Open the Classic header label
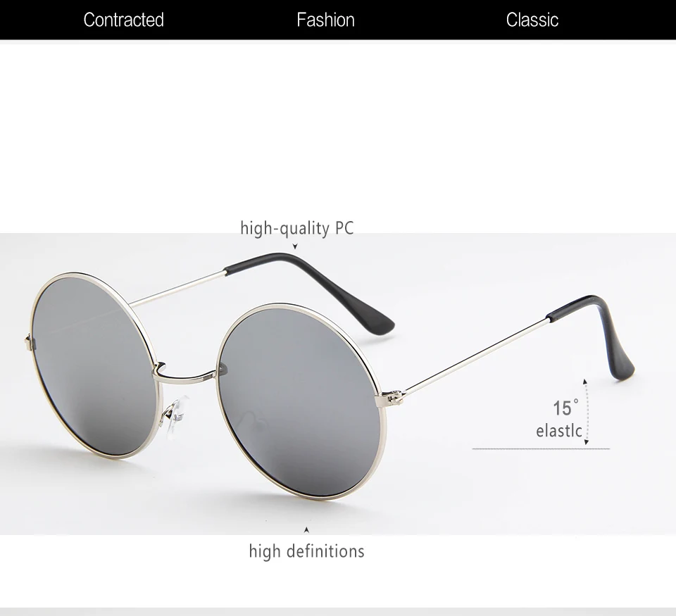 532,20
